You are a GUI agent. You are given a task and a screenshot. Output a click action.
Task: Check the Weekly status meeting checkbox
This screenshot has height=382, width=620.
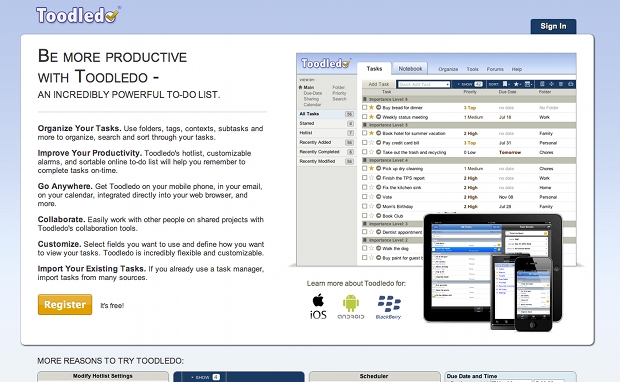coord(365,117)
